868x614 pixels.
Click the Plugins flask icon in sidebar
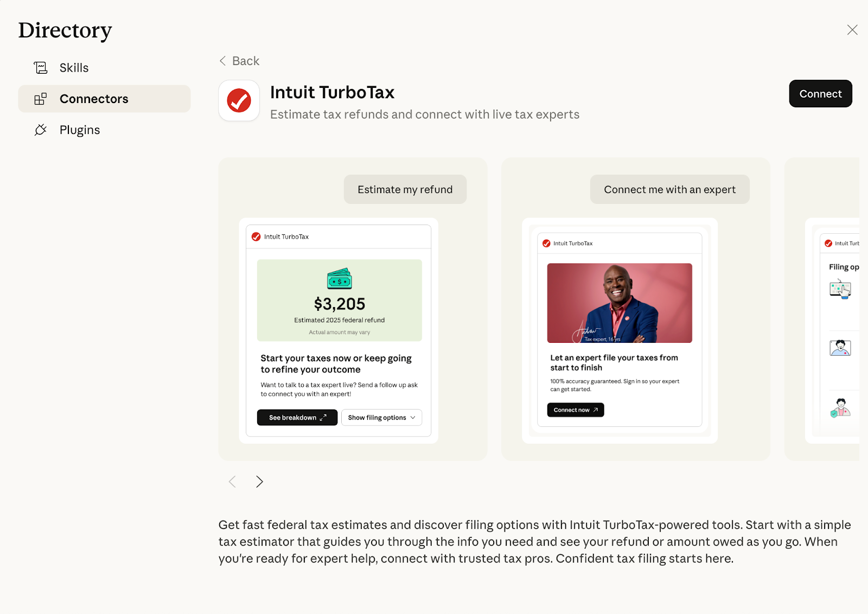[x=40, y=130]
